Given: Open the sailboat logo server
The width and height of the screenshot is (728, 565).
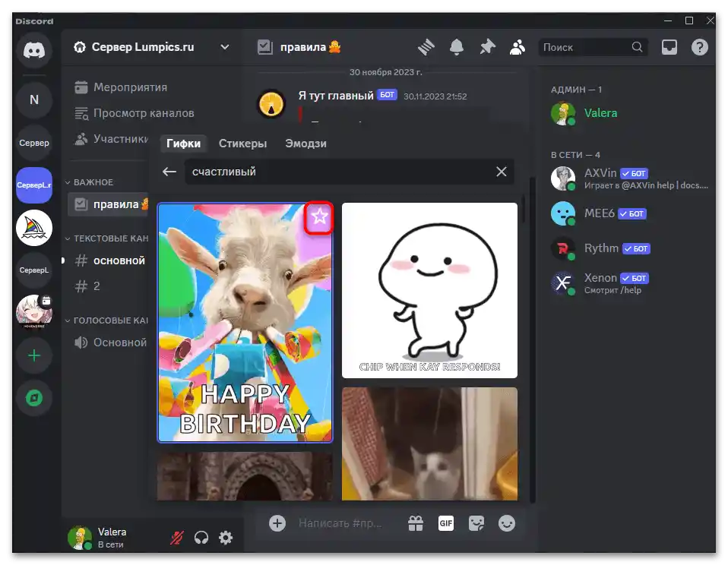Looking at the screenshot, I should click(x=34, y=227).
